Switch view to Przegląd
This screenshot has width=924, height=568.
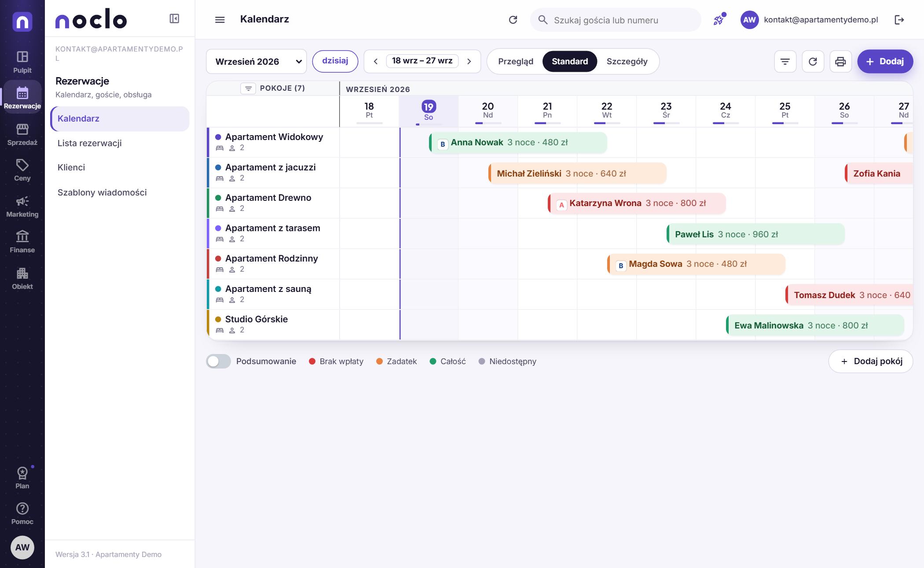coord(516,61)
